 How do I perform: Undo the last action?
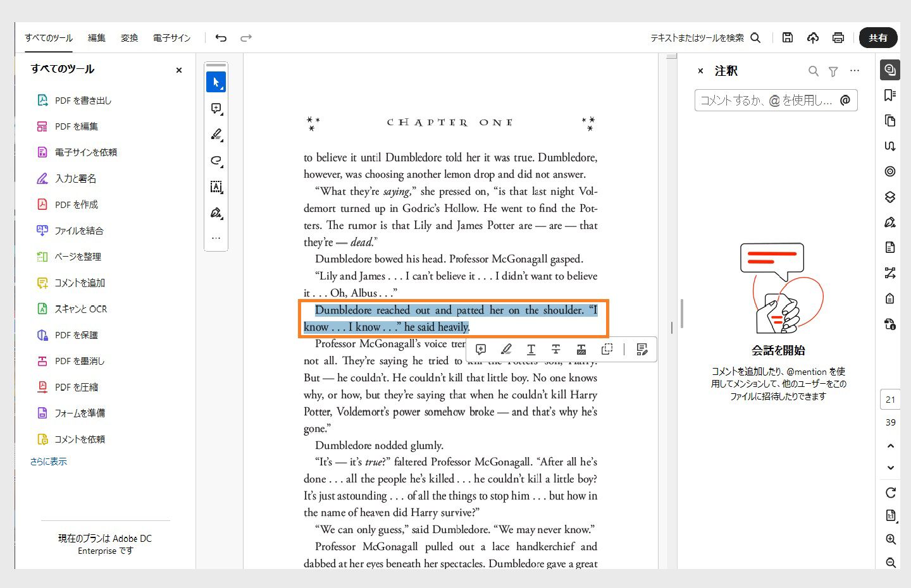tap(221, 38)
